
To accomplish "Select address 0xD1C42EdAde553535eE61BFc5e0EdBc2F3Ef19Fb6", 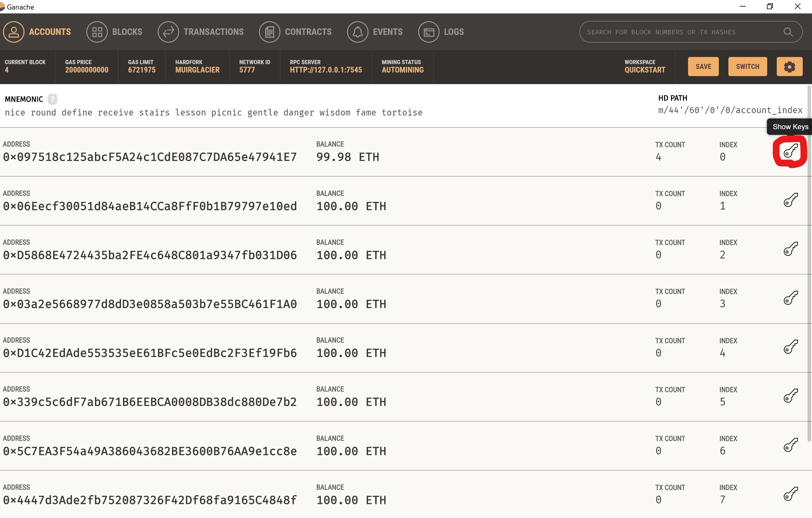I will pyautogui.click(x=150, y=353).
